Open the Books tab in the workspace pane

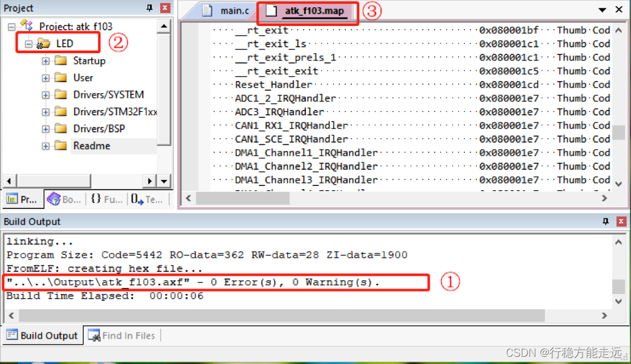pyautogui.click(x=65, y=199)
